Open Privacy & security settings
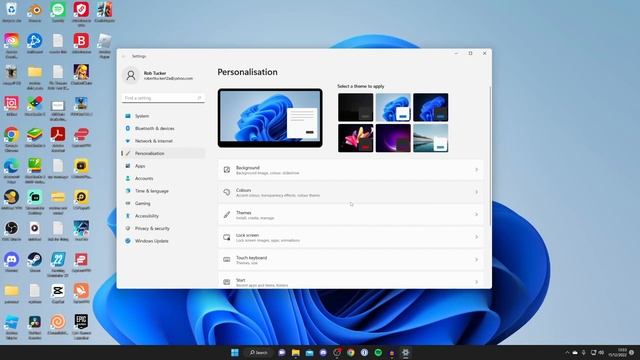 163,229
